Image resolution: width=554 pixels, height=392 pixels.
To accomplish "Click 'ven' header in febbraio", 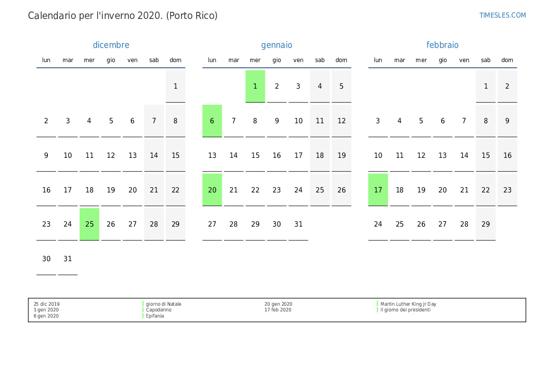I will click(464, 60).
